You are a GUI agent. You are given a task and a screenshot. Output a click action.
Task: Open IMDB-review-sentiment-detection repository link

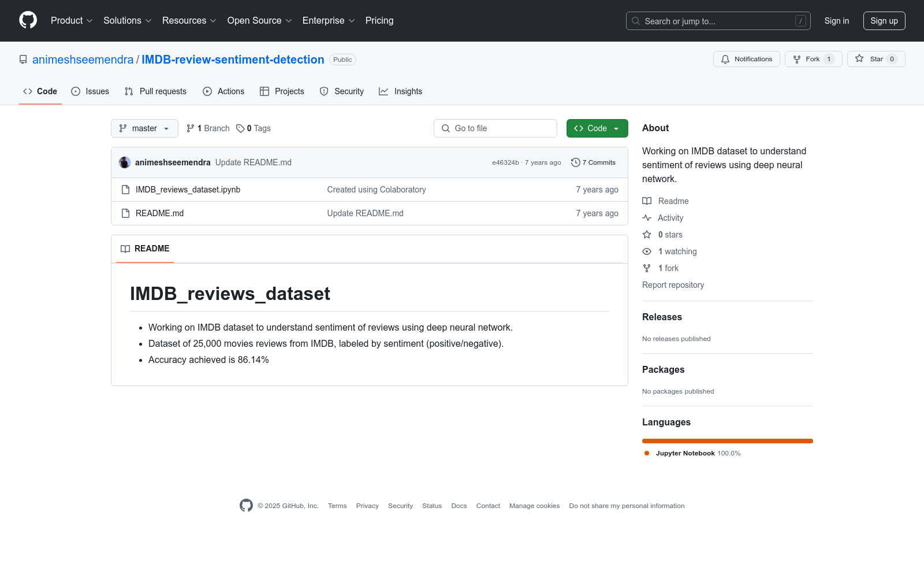pos(233,60)
